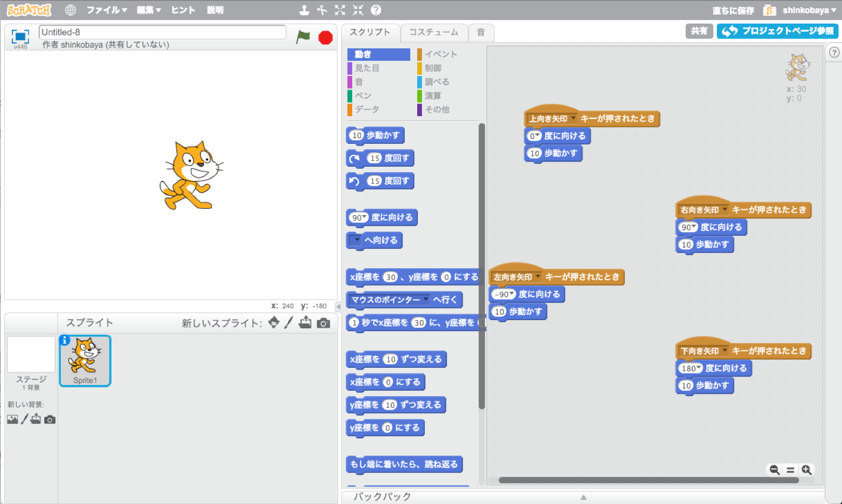The width and height of the screenshot is (842, 504).
Task: Select the scissors delete tool
Action: (322, 10)
